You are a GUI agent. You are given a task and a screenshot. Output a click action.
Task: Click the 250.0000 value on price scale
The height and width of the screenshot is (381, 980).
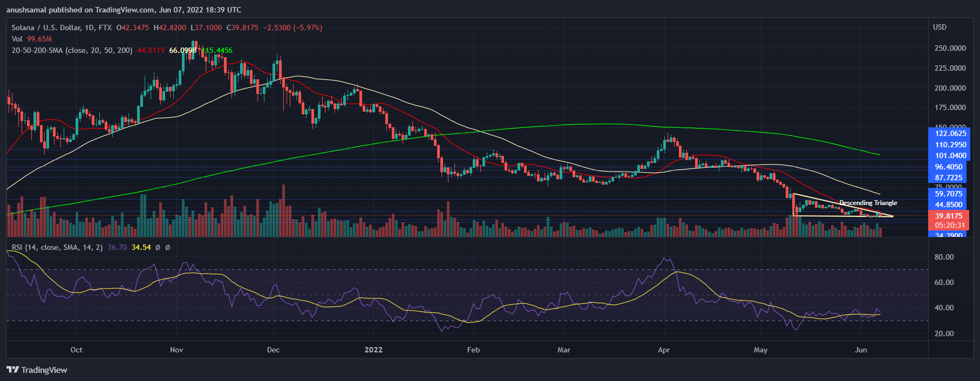950,48
